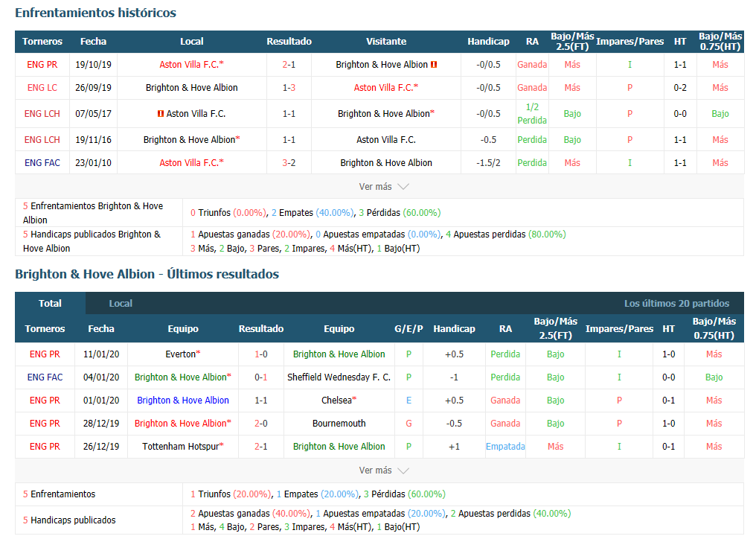Click the Handicap header in historical matches table
The height and width of the screenshot is (539, 756).
pyautogui.click(x=488, y=42)
